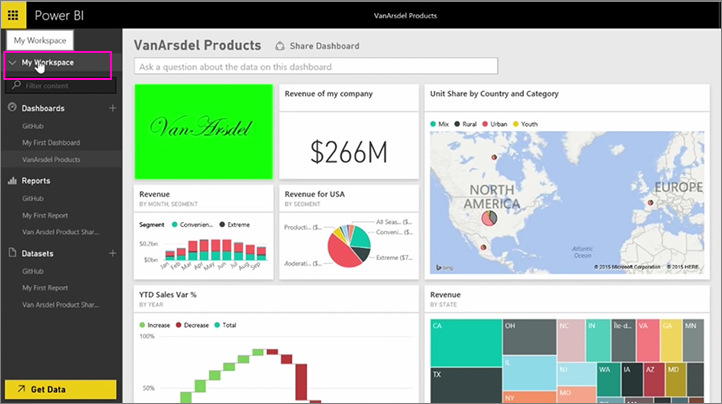Select the VA block in treemap
722x404 pixels.
click(x=647, y=340)
